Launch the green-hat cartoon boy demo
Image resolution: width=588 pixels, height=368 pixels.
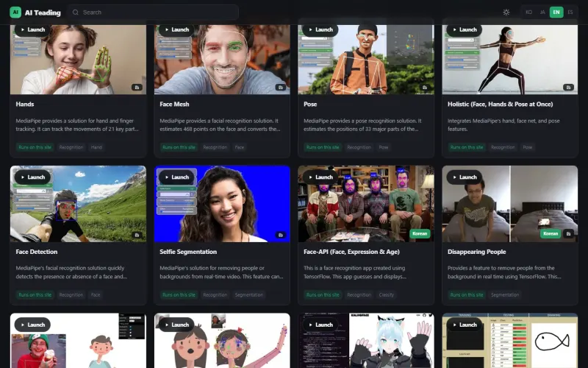[32, 325]
